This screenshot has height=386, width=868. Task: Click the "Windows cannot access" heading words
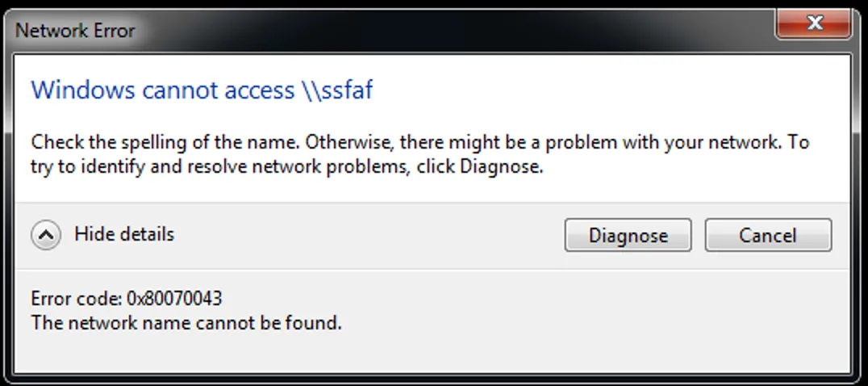pyautogui.click(x=162, y=90)
